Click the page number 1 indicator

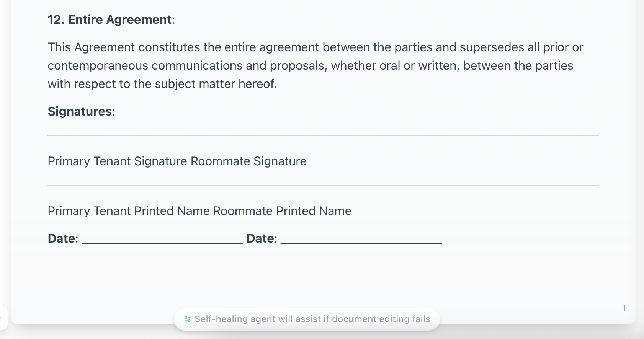(624, 308)
